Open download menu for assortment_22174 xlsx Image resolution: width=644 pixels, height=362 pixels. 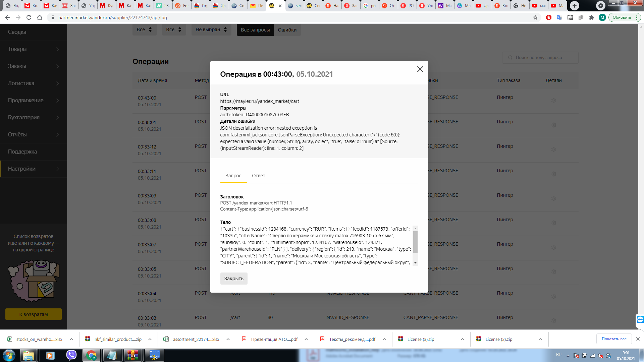pyautogui.click(x=228, y=339)
